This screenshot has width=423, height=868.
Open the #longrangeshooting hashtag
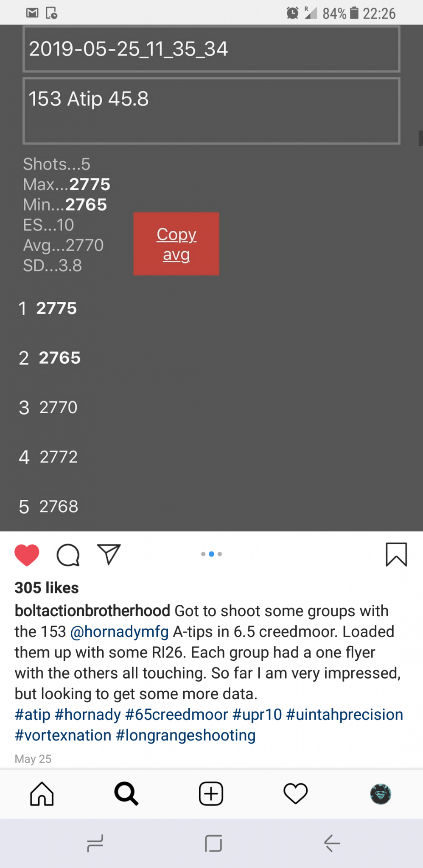(185, 735)
